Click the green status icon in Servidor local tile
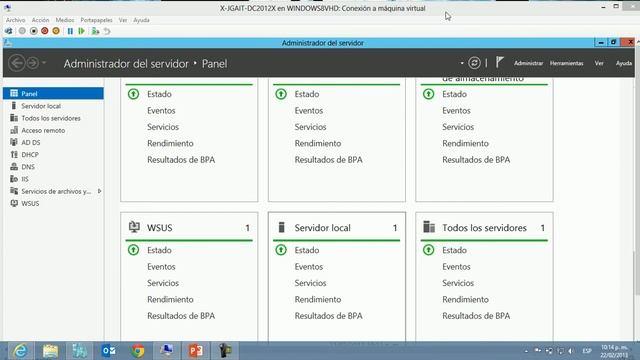Screen dimensions: 640x360 281,250
